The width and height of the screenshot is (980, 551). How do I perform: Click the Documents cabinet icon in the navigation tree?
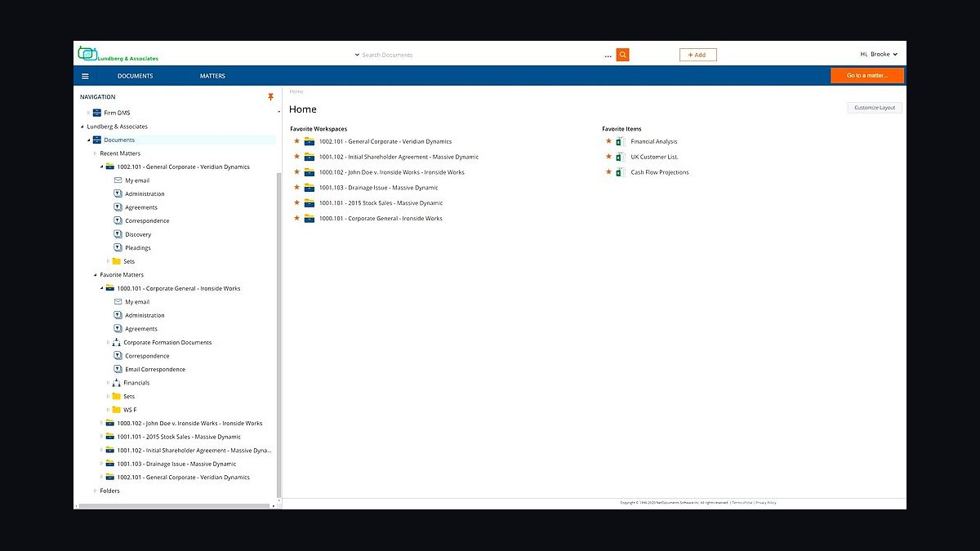point(96,140)
